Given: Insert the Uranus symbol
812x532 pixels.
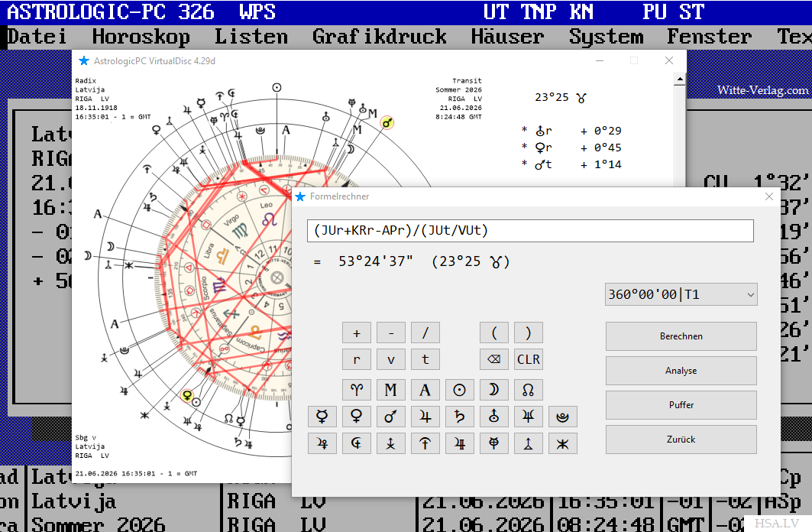Looking at the screenshot, I should pyautogui.click(x=494, y=417).
